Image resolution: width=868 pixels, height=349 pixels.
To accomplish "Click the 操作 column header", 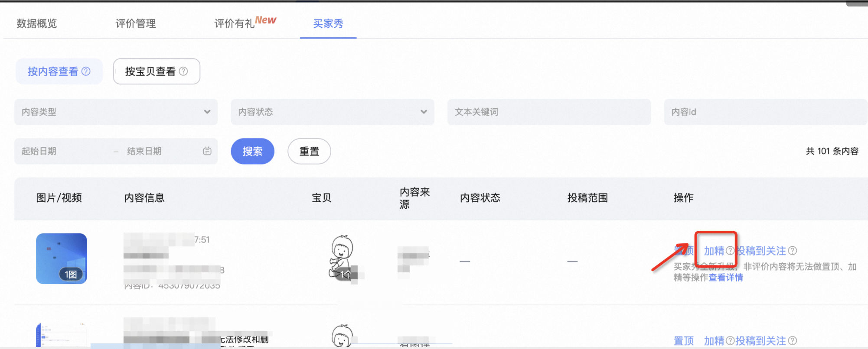I will [x=683, y=198].
